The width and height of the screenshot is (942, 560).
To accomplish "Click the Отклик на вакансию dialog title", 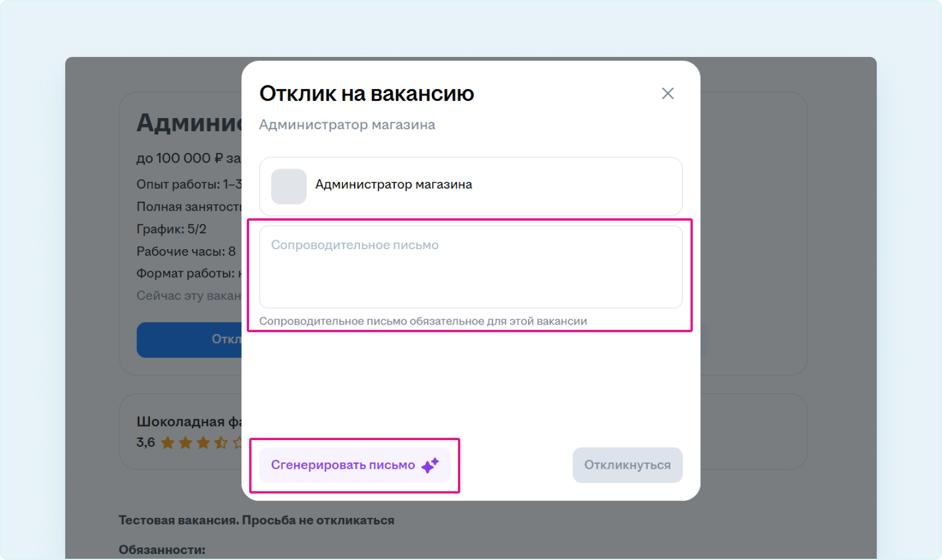I will (x=367, y=94).
